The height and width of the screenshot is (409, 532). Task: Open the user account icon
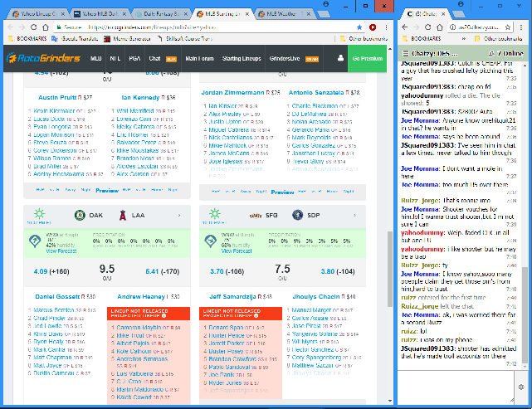pyautogui.click(x=340, y=58)
